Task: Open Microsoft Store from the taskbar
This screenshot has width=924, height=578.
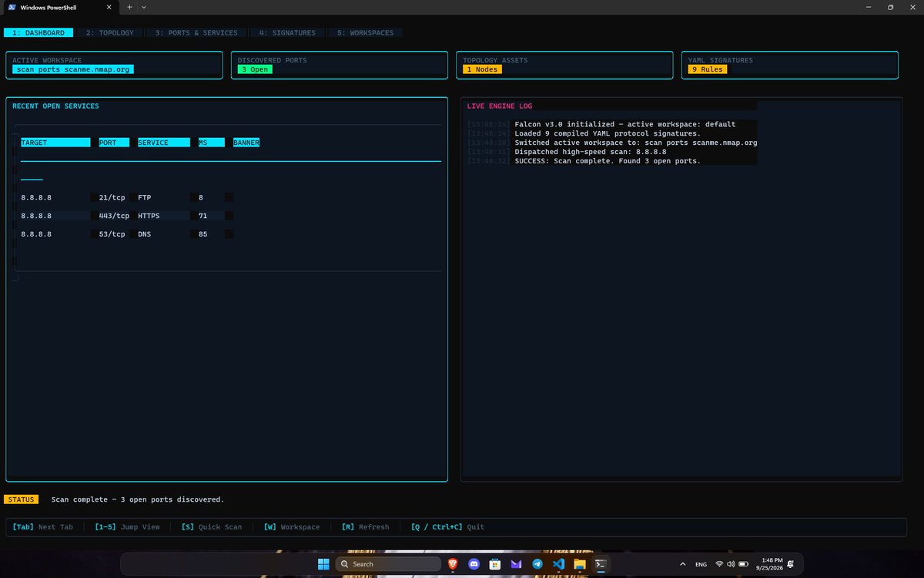Action: click(494, 564)
